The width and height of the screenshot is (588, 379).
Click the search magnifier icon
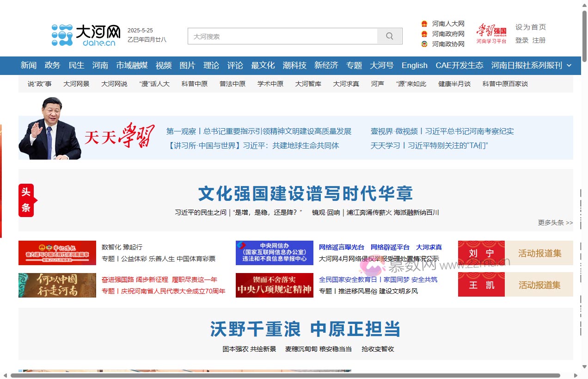coord(389,36)
